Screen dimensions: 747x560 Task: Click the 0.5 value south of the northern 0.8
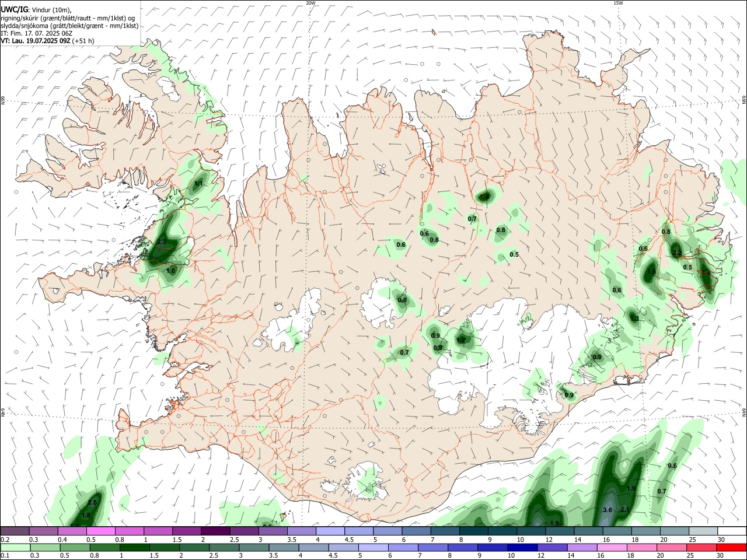(514, 254)
